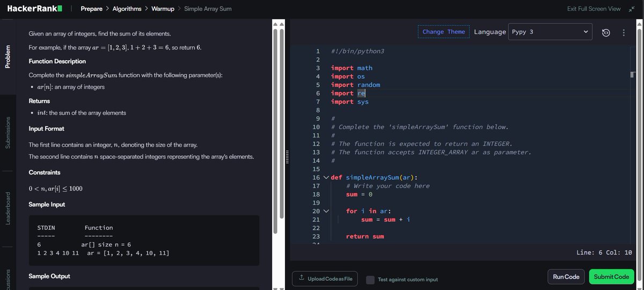644x290 pixels.
Task: Click the reset code history icon
Action: (x=606, y=33)
